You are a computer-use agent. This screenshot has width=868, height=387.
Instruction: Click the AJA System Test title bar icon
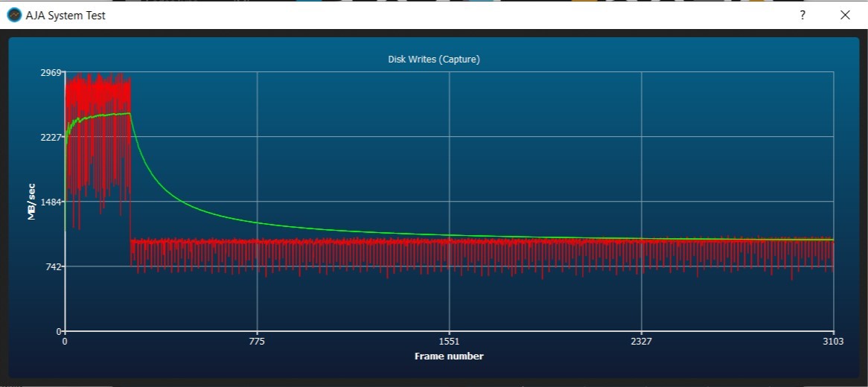coord(13,15)
